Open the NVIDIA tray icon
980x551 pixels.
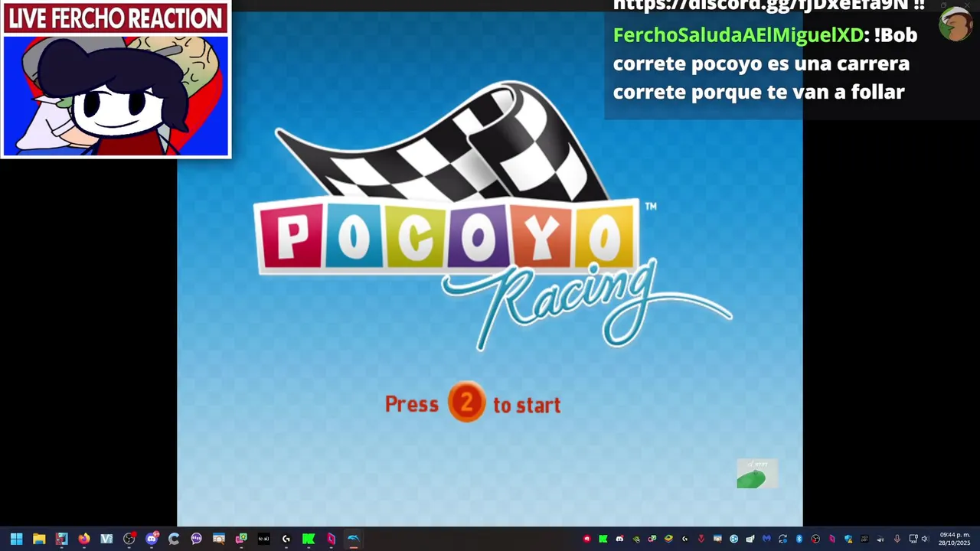coord(636,539)
